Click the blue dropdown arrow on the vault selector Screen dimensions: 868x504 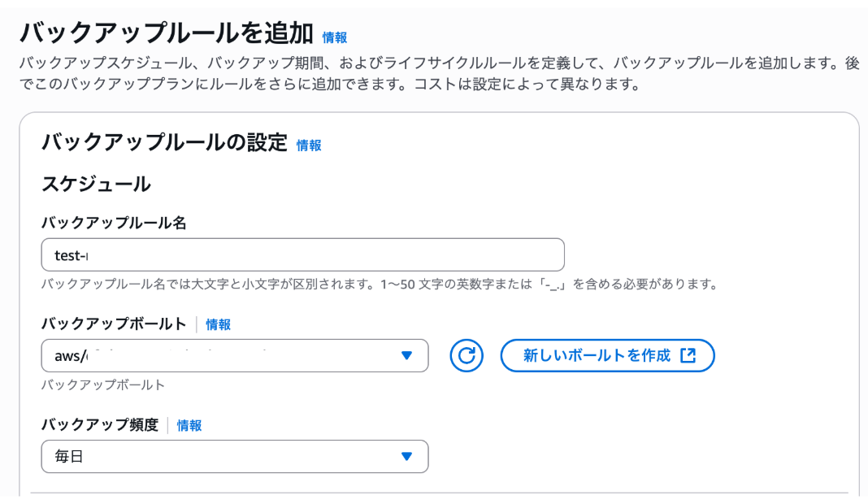coord(406,355)
